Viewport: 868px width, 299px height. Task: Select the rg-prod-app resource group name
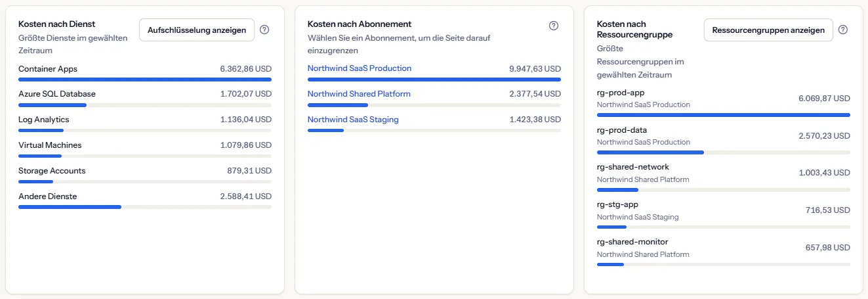click(x=621, y=93)
